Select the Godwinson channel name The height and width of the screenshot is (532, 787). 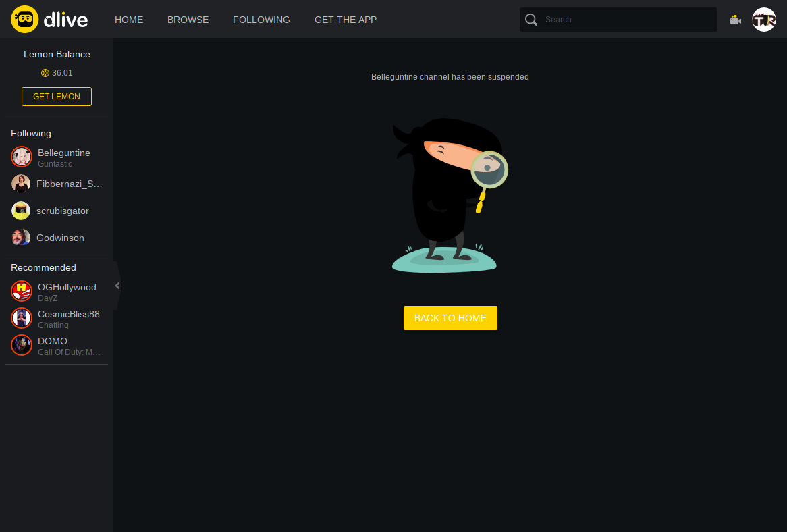coord(60,238)
